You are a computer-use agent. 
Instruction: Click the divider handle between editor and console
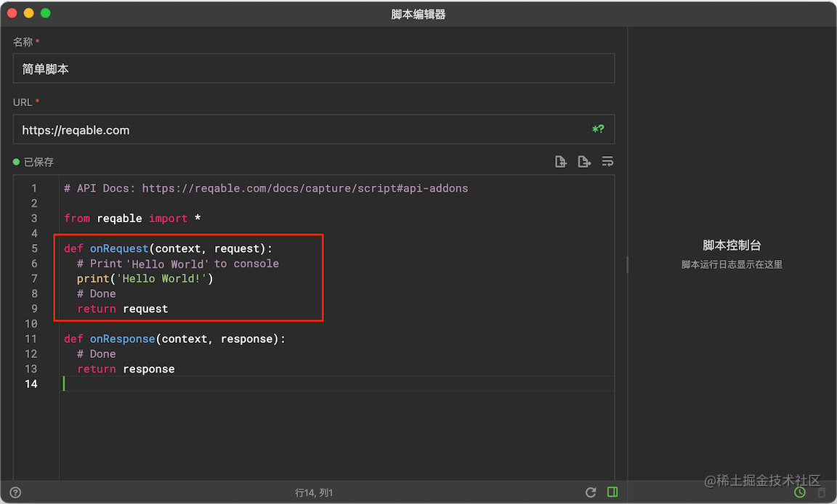[627, 264]
